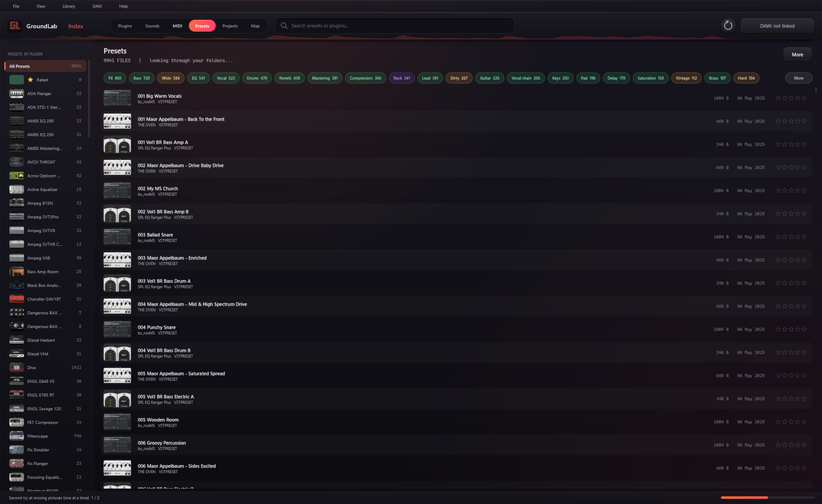Select the ENGL Savage 120 plugin thumbnail
Viewport: 822px width, 504px height.
point(17,409)
